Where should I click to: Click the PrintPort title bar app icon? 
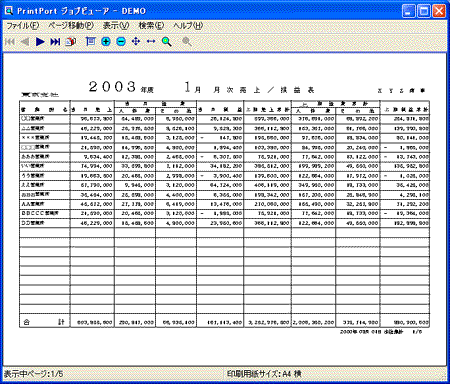(9, 11)
